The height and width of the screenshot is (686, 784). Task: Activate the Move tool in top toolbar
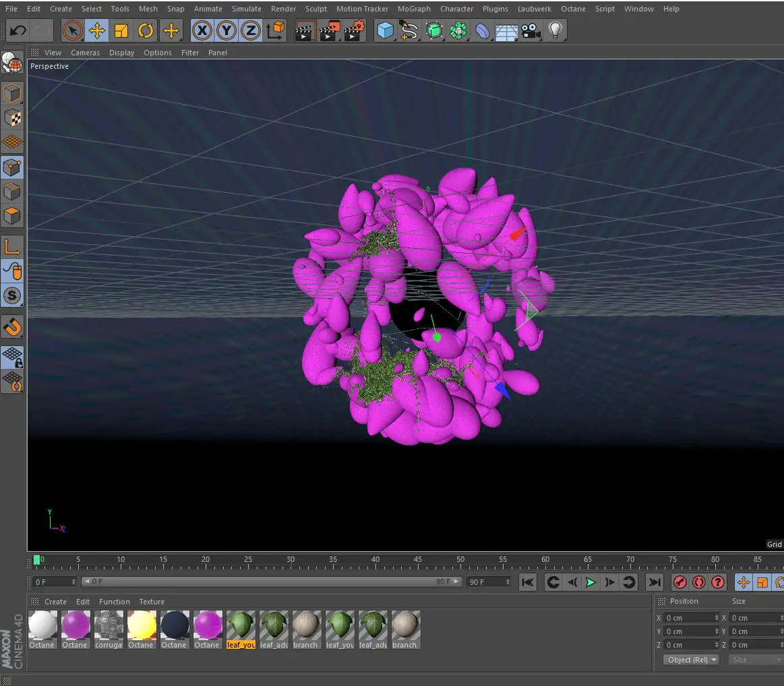(97, 31)
